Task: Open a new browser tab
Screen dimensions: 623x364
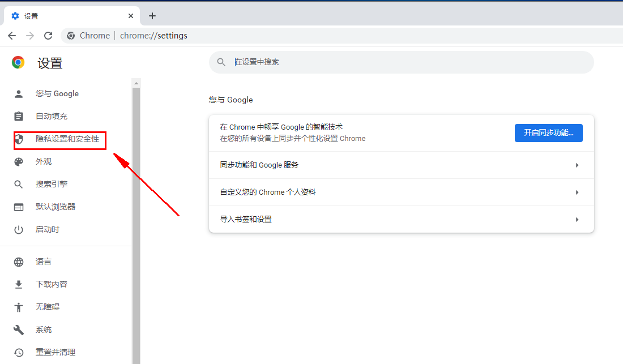Action: [152, 15]
